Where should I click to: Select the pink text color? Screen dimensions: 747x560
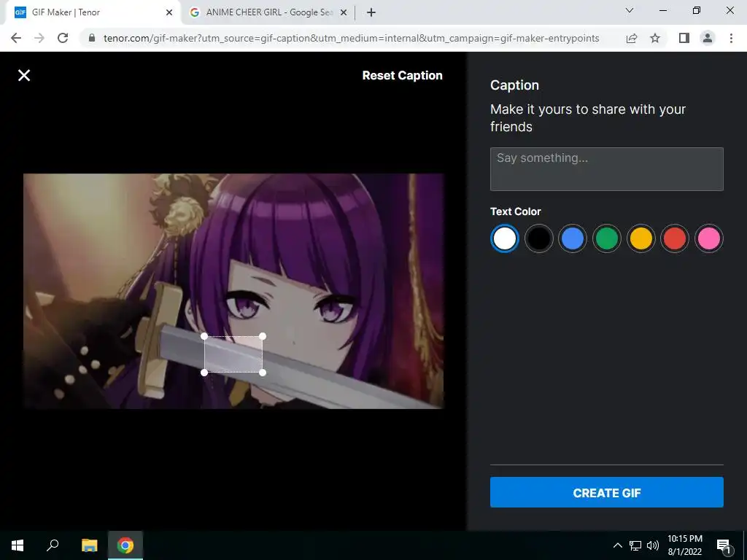[709, 238]
